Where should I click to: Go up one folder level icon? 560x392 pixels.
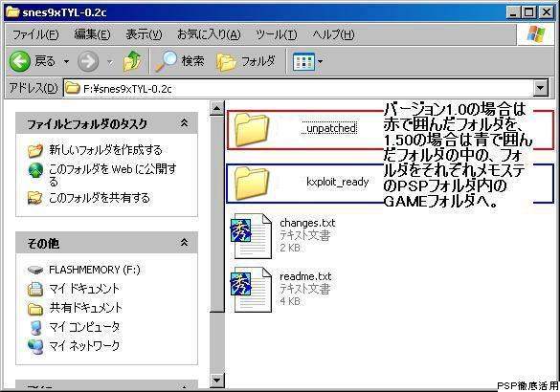tap(132, 61)
